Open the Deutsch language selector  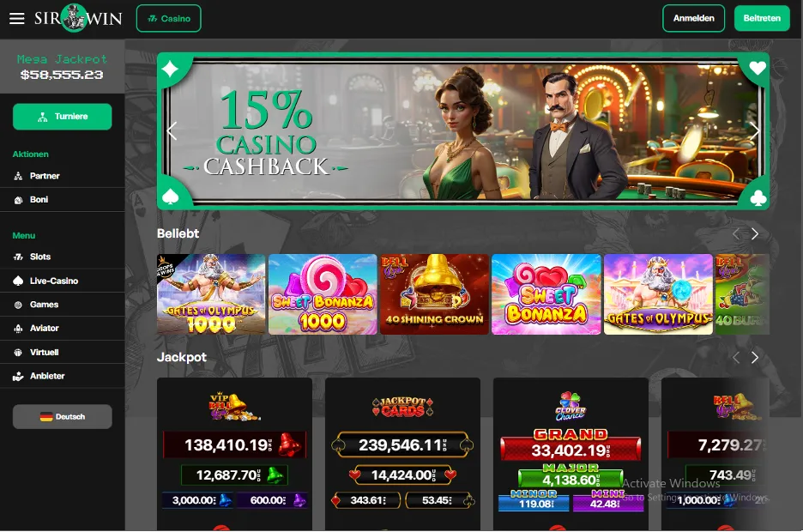pos(63,417)
